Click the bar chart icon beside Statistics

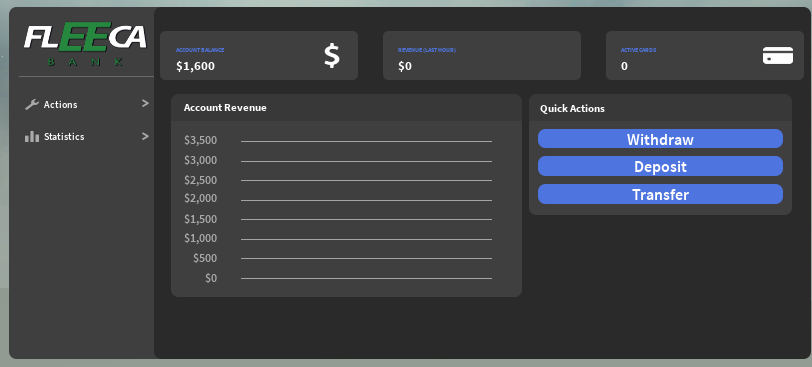pyautogui.click(x=32, y=137)
